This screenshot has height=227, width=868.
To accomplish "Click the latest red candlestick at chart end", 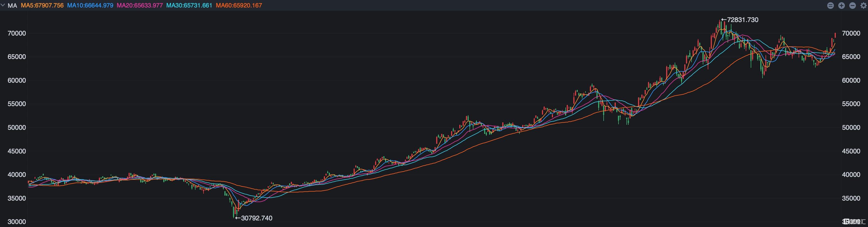I will pos(835,36).
